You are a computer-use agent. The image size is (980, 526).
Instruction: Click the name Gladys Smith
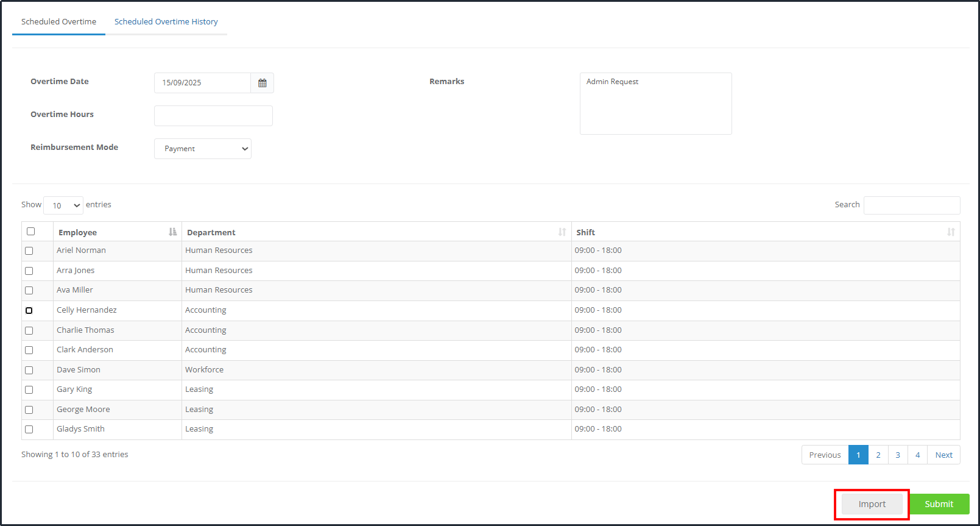80,428
